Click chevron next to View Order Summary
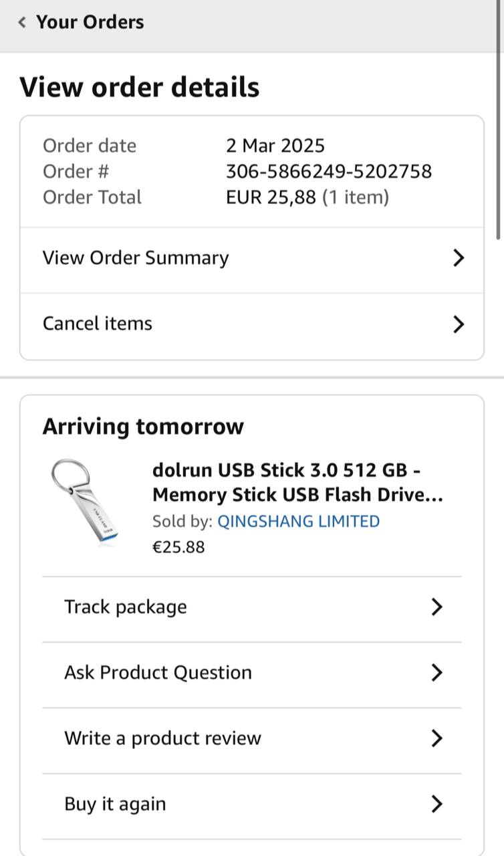 pos(458,258)
